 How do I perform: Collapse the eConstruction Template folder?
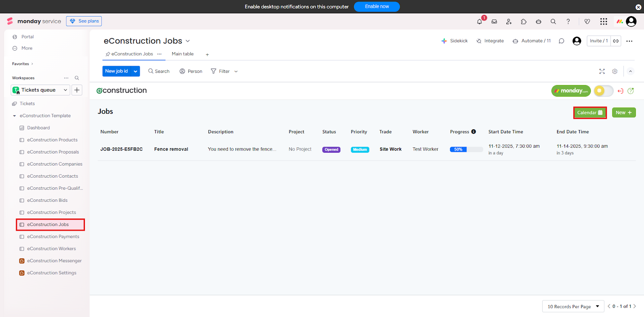[x=14, y=116]
